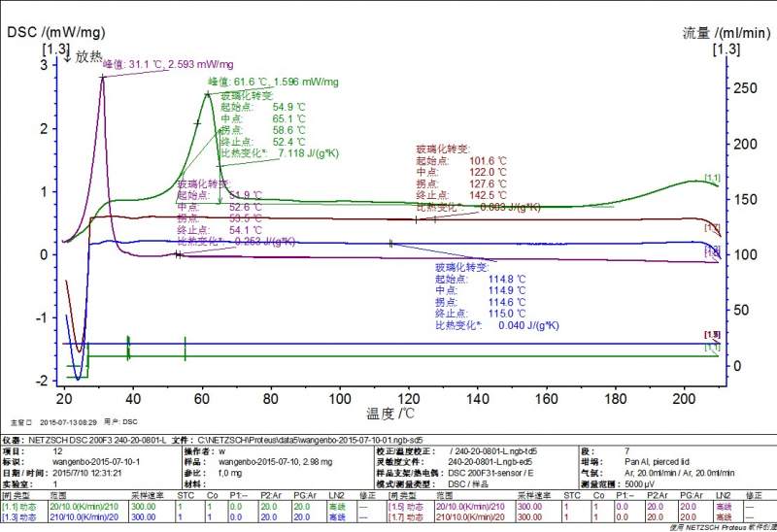Image resolution: width=777 pixels, height=532 pixels.
Task: Click the 温度 /℃ x-axis title
Action: [390, 414]
